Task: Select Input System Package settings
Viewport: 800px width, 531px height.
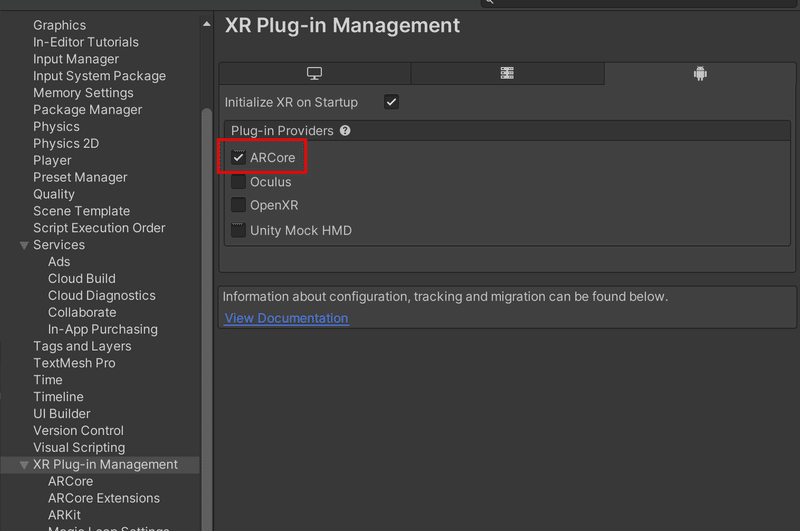Action: 99,75
